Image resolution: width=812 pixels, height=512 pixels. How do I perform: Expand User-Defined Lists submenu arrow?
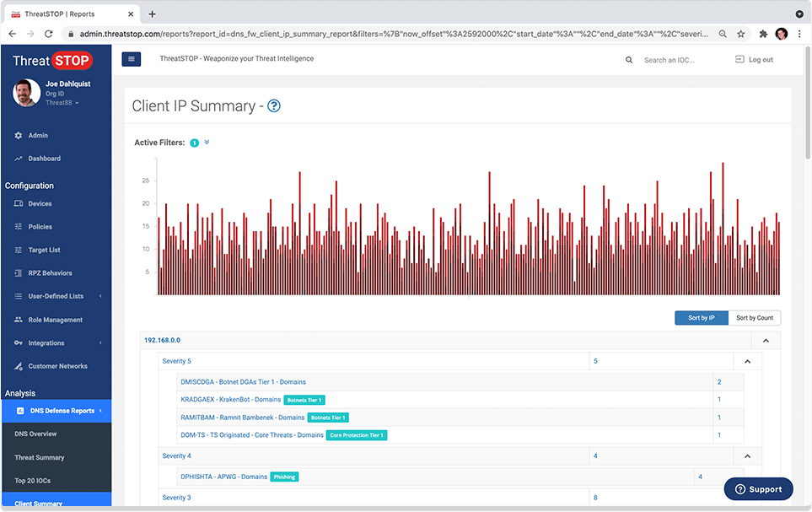(100, 296)
